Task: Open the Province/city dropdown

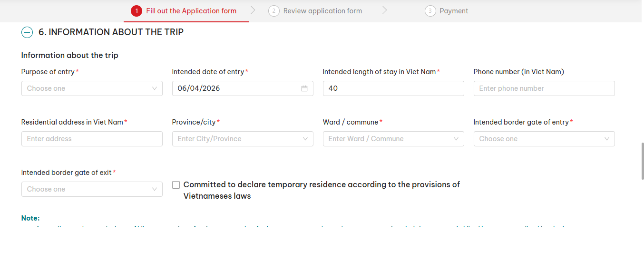Action: 238,139
